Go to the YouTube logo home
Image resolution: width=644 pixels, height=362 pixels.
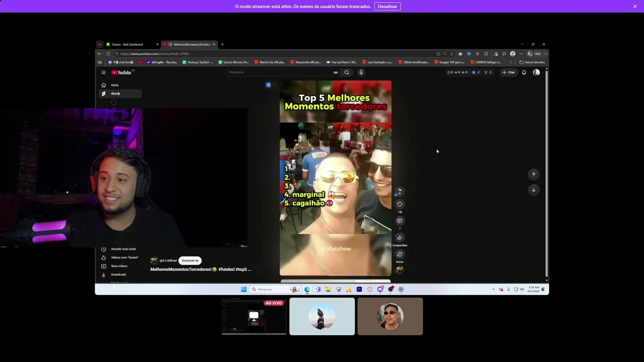[x=121, y=72]
